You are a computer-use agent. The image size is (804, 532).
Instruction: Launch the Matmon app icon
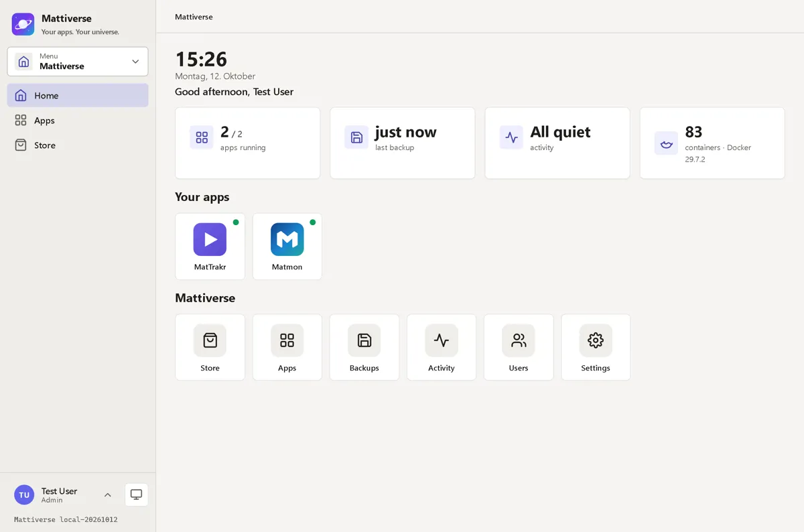click(x=287, y=239)
